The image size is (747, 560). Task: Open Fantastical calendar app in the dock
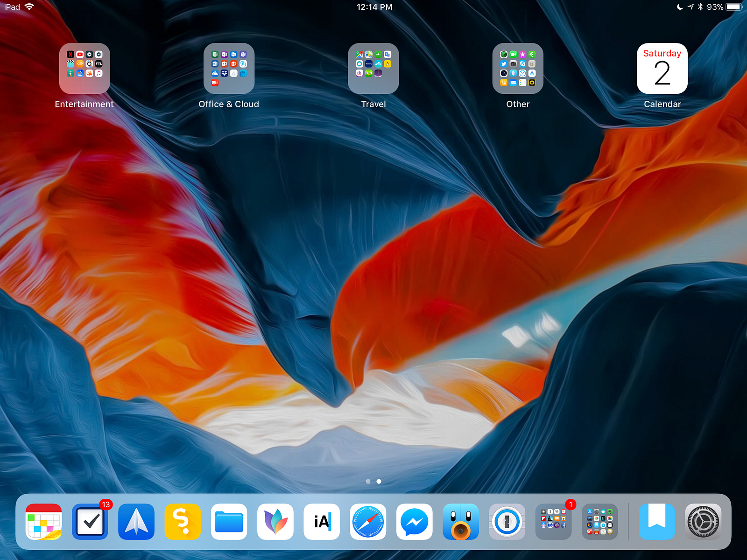[x=44, y=522]
